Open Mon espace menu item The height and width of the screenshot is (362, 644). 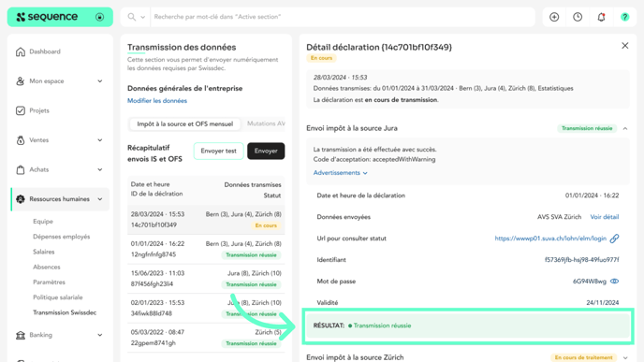click(47, 81)
